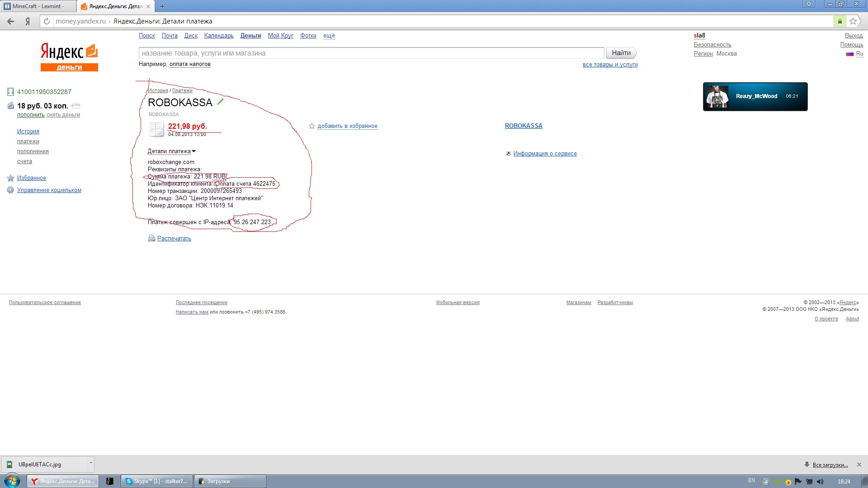
Task: Open Фотки in the top service menu
Action: pos(308,36)
